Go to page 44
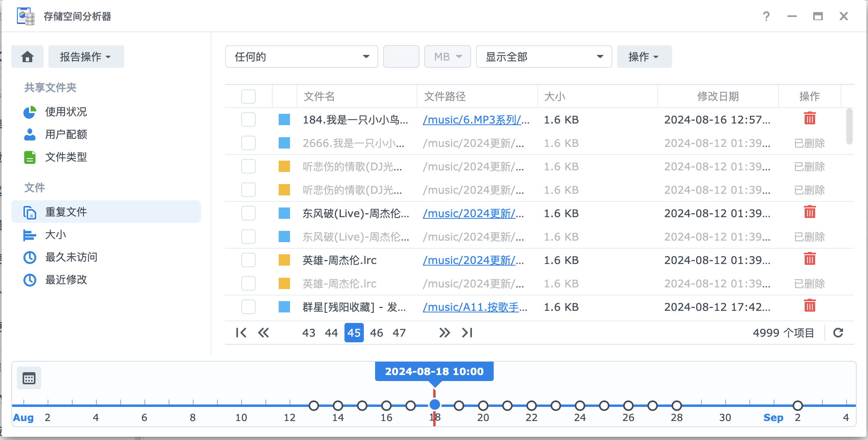Viewport: 868px width, 440px height. pyautogui.click(x=331, y=333)
